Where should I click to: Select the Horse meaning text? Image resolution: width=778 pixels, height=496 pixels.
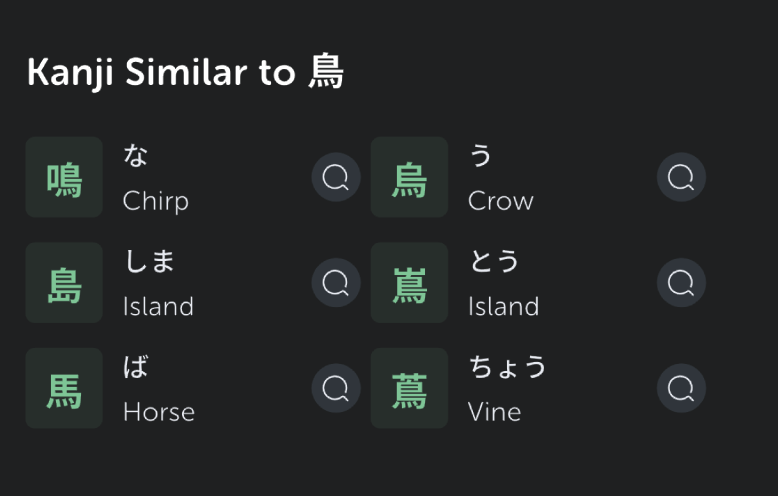coord(158,412)
